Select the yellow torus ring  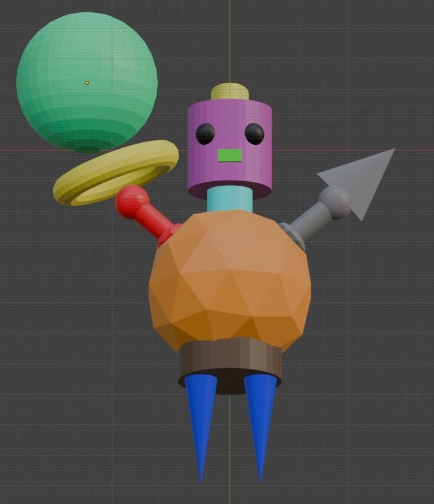pyautogui.click(x=116, y=173)
